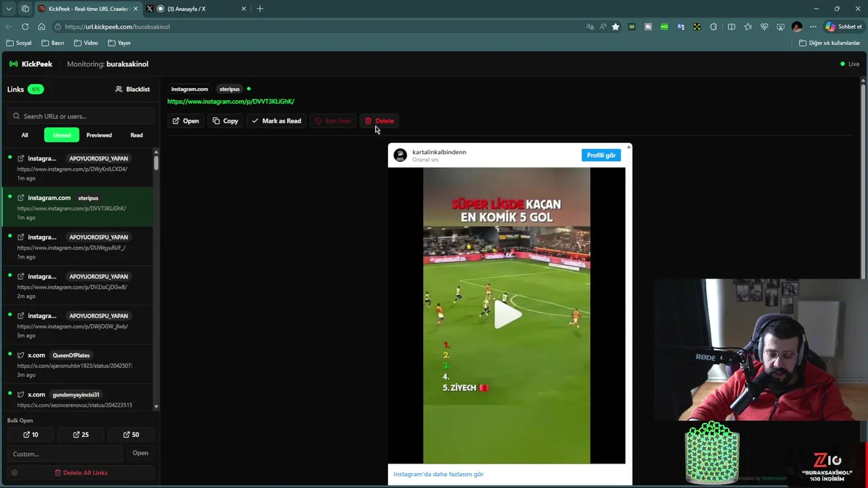The width and height of the screenshot is (868, 488).
Task: Toggle split screen view
Action: (731, 26)
